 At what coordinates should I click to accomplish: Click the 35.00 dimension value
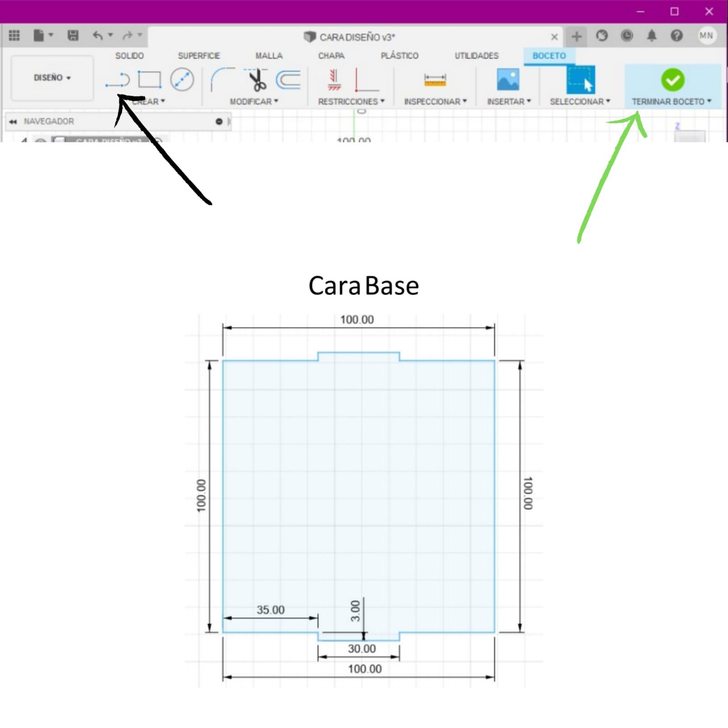tap(270, 610)
